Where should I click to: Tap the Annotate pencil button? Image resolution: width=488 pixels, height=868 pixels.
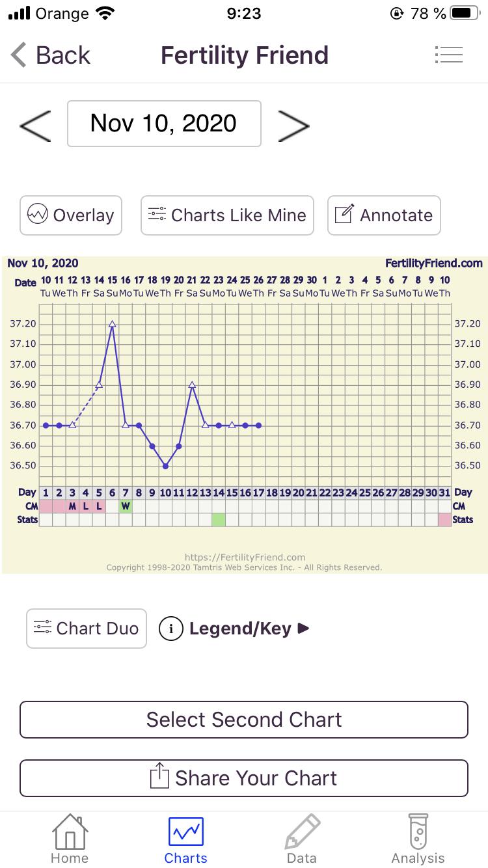[384, 215]
